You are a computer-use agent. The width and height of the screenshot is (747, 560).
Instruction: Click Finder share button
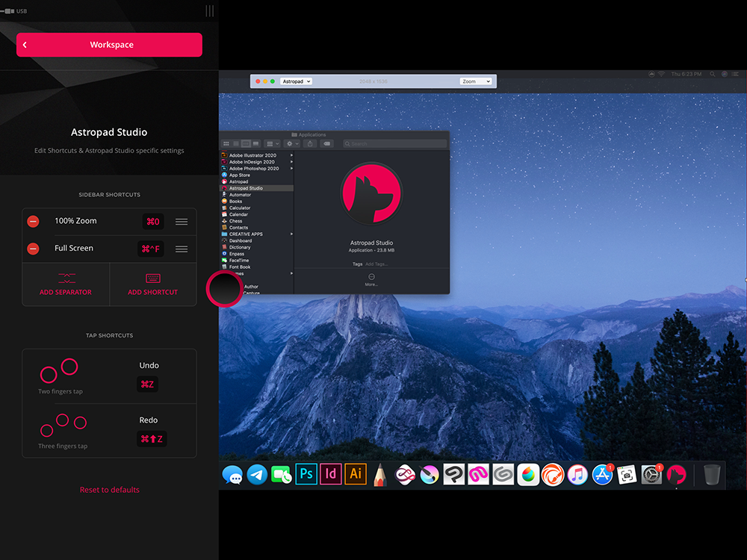[x=310, y=143]
